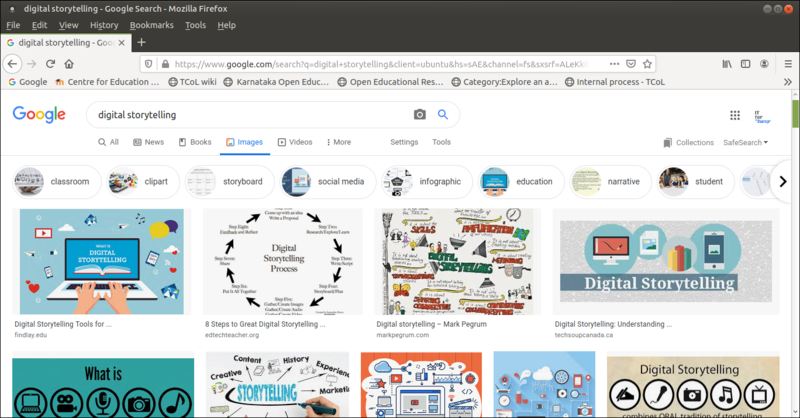The width and height of the screenshot is (800, 418).
Task: Go back with the browser back arrow
Action: coord(12,64)
